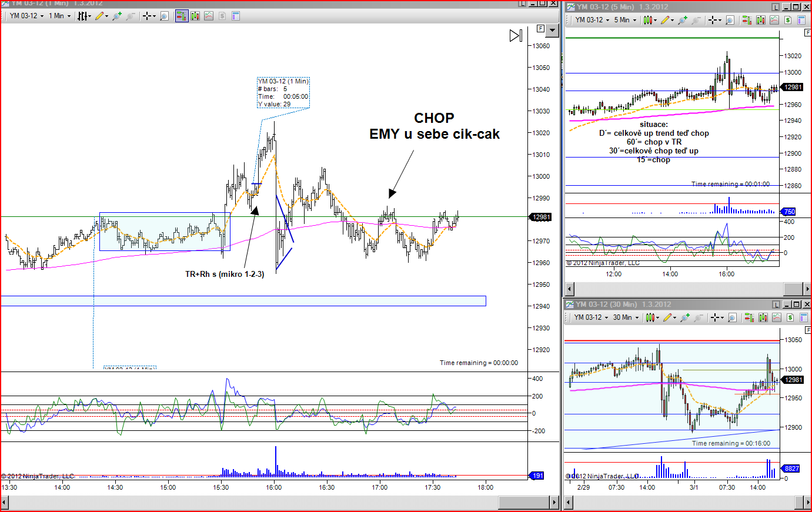Open YM 03-12 instrument selector in 1 Min chart
This screenshot has width=812, height=512.
pos(26,16)
